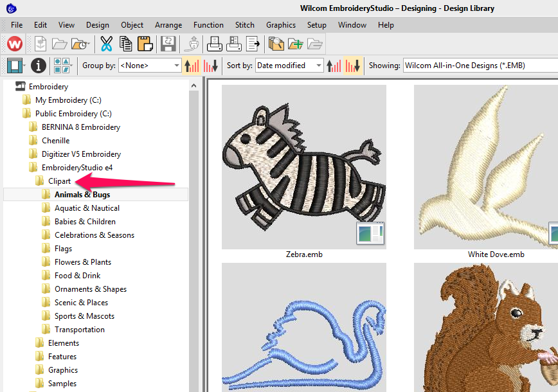Click the open recent designs folder icon
Screen dimensions: 558x392
[80, 44]
